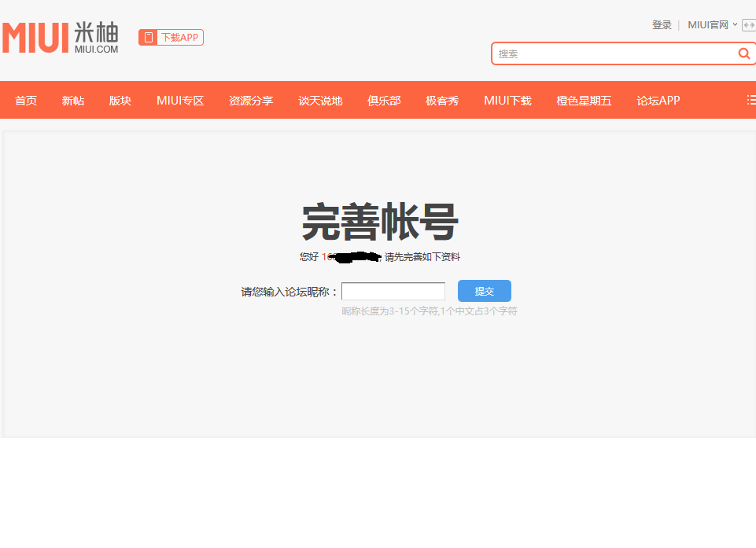This screenshot has height=548, width=756.
Task: Open the list menu icon in navbar
Action: click(x=750, y=101)
